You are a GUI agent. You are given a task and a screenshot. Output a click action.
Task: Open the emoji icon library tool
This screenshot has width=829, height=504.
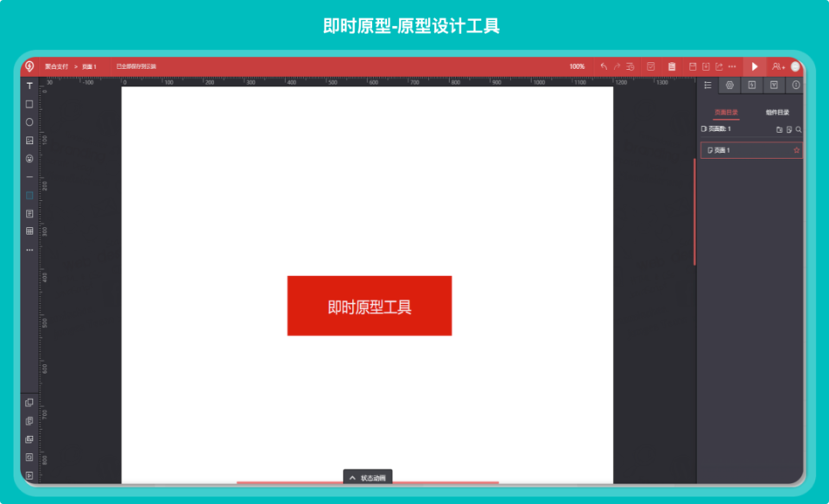pos(29,159)
